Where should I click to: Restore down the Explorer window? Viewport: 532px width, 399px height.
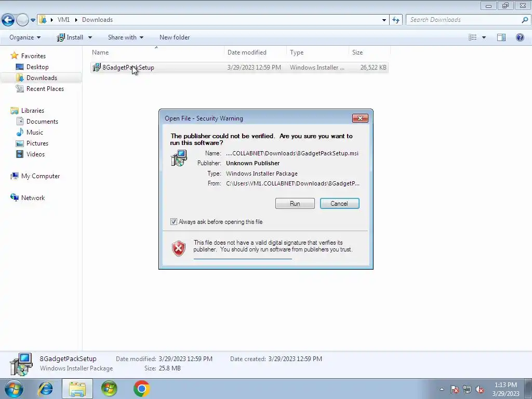506,5
